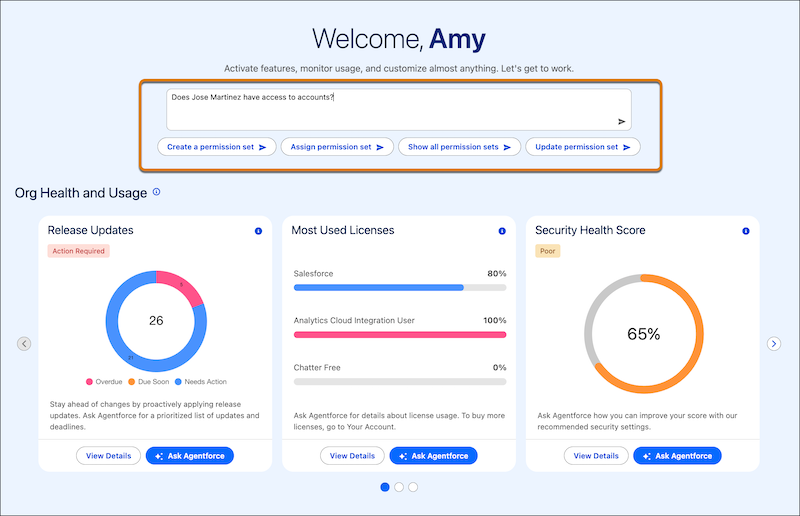
Task: Click the Needs Action legend item
Action: tap(201, 382)
